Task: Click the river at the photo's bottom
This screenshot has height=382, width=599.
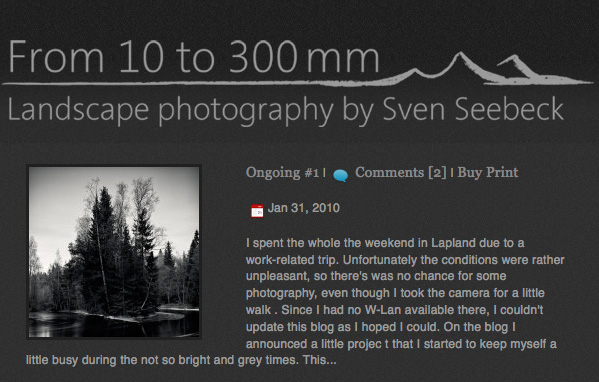Action: (114, 325)
